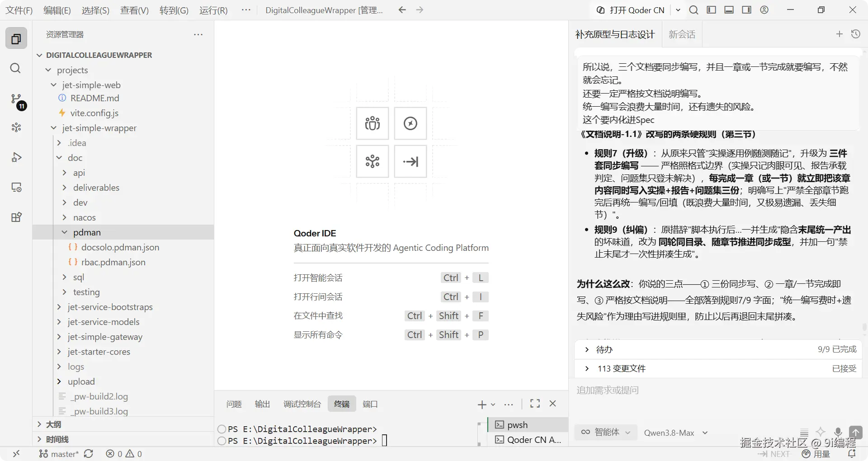Open the 编辑(E) menu
The height and width of the screenshot is (461, 868).
57,10
